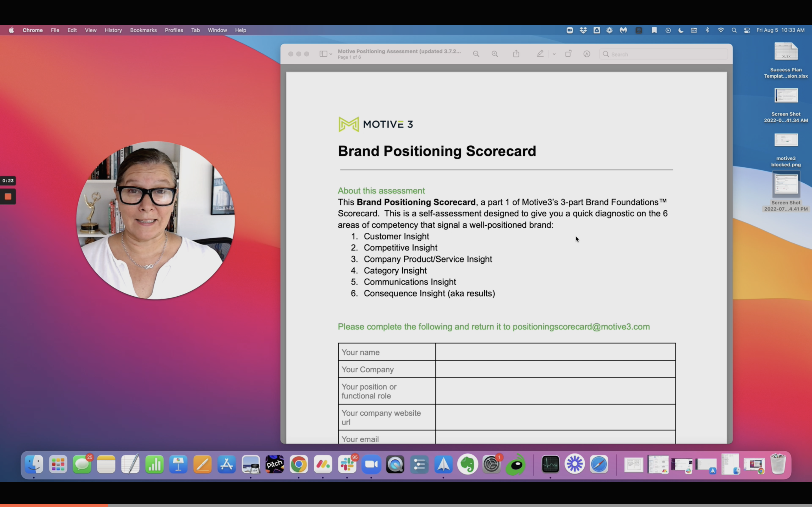
Task: Toggle Wi-Fi menu bar icon
Action: click(x=720, y=30)
